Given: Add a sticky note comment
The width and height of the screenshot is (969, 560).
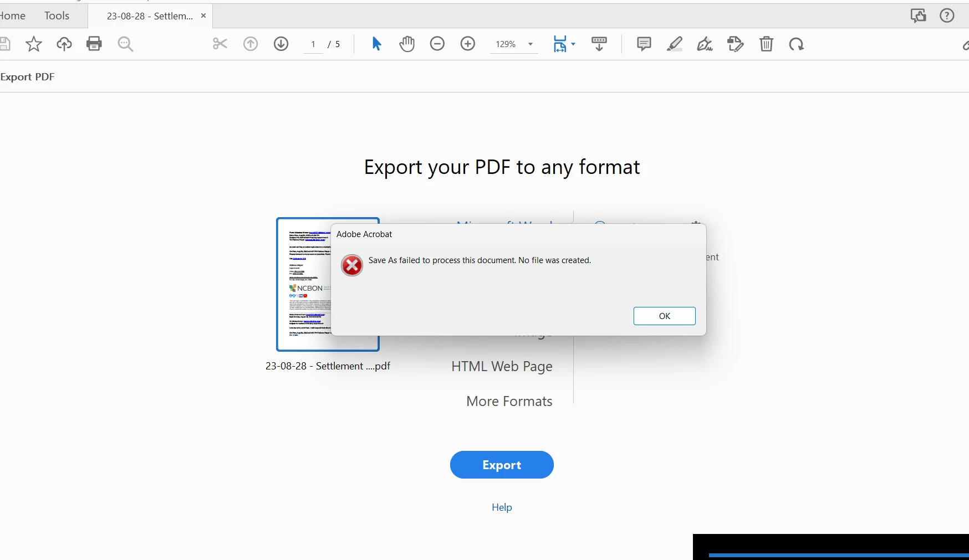Looking at the screenshot, I should pyautogui.click(x=644, y=44).
